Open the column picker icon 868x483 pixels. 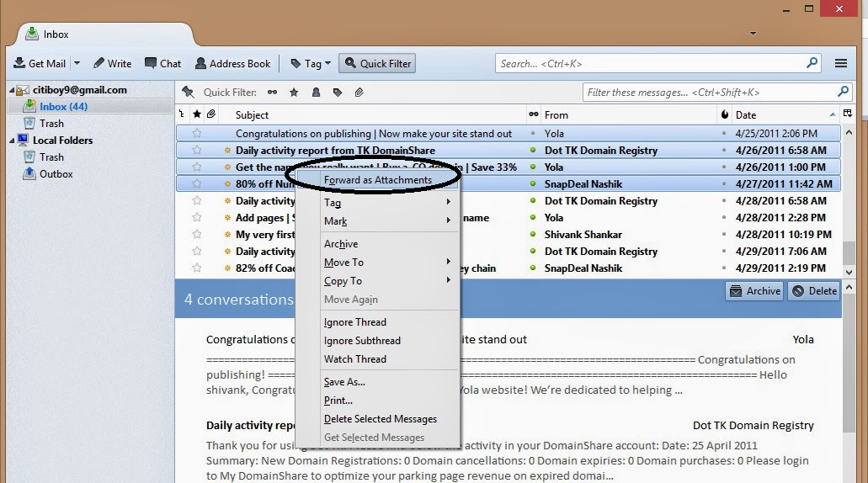848,114
